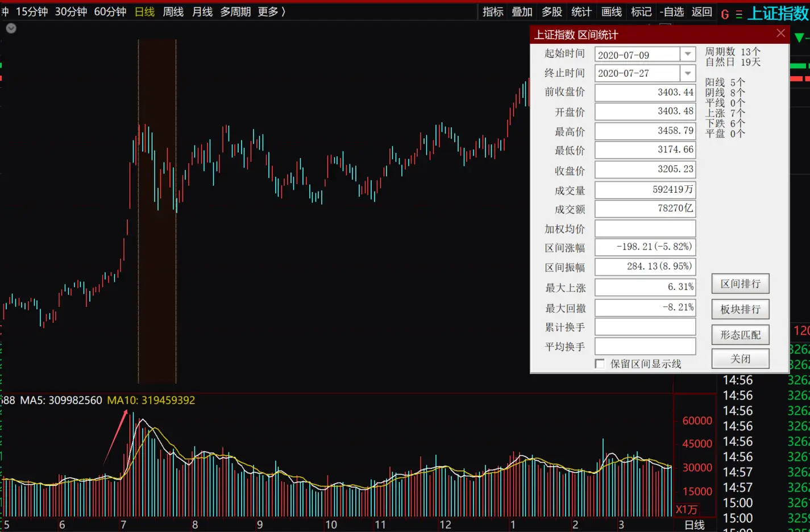The height and width of the screenshot is (532, 810).
Task: Open the 多周期 multi-period view
Action: 235,12
